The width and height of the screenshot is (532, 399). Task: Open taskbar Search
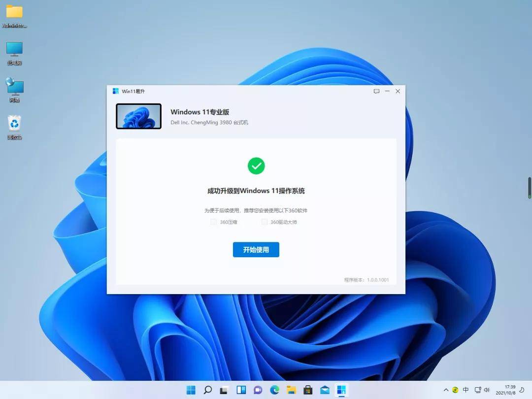coord(207,390)
